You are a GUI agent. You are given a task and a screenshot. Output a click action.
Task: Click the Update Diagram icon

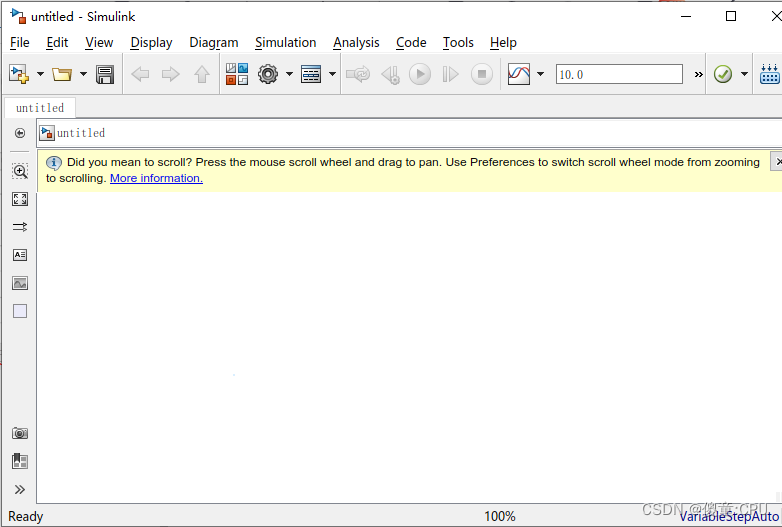(x=358, y=74)
